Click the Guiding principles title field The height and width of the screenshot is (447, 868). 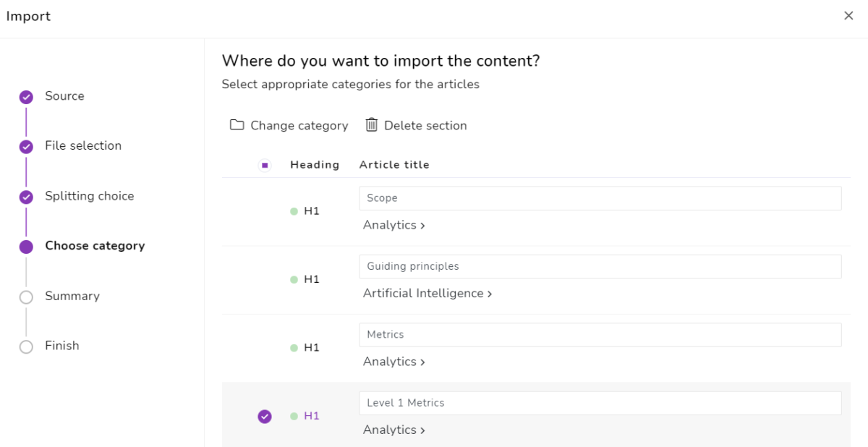[x=600, y=266]
